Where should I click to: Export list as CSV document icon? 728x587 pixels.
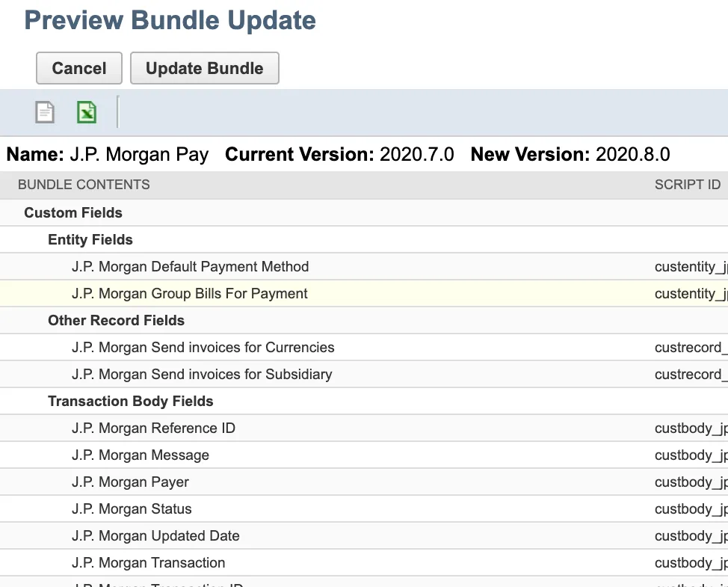[45, 112]
